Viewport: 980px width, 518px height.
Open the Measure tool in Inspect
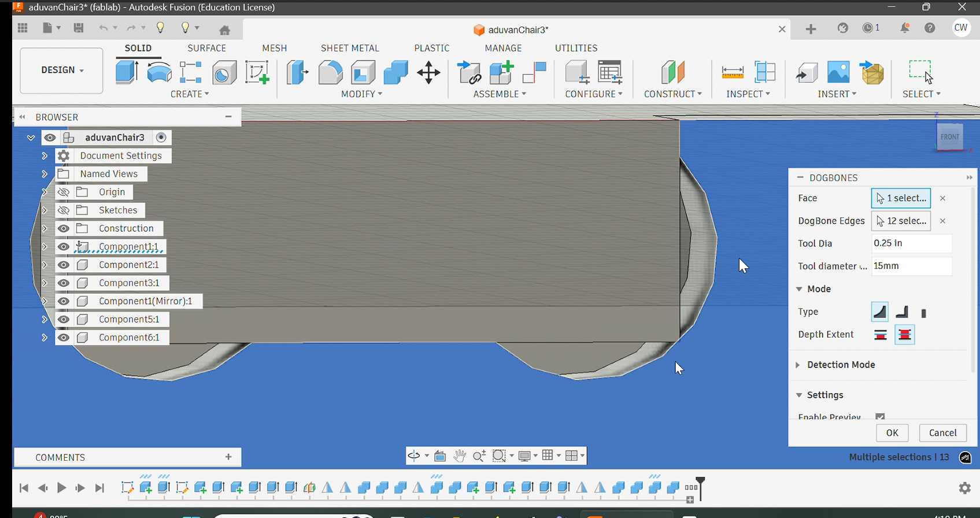(733, 73)
